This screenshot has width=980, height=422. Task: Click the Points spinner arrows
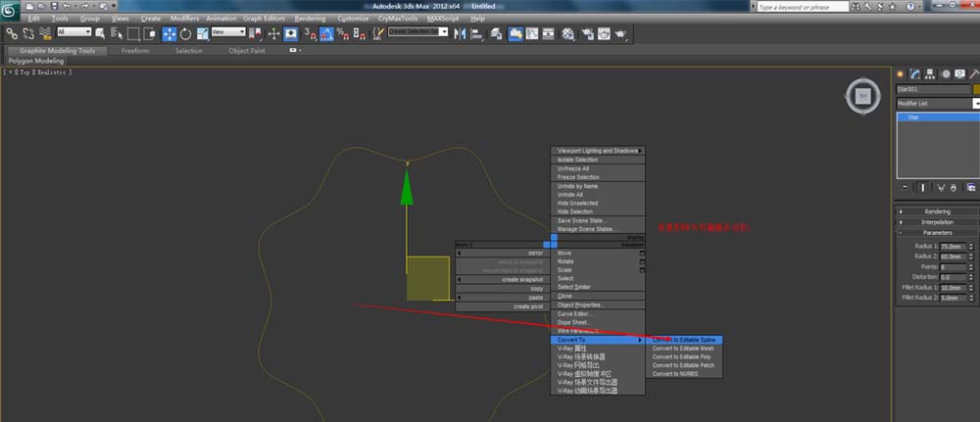970,266
